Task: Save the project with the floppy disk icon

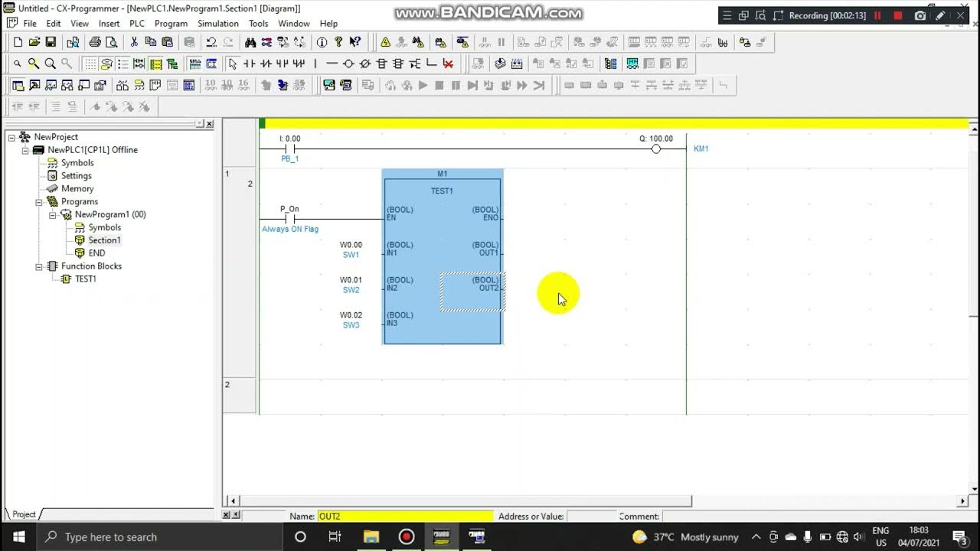Action: 51,42
